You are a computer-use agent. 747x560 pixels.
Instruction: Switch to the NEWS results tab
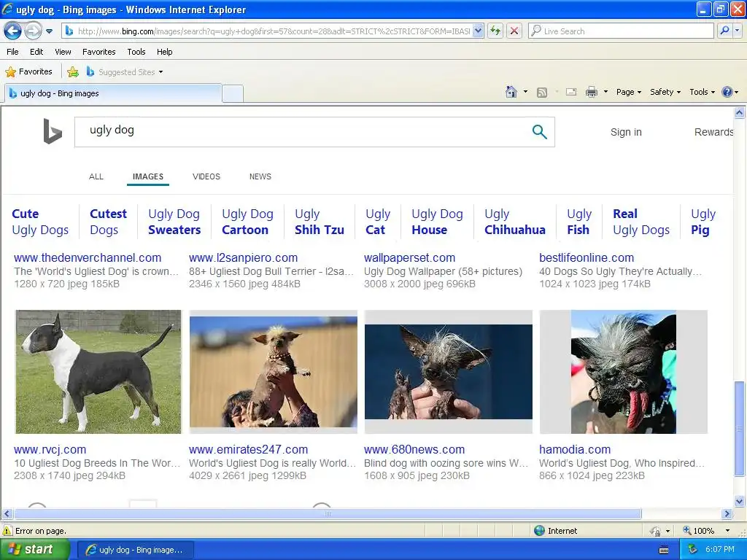[260, 176]
